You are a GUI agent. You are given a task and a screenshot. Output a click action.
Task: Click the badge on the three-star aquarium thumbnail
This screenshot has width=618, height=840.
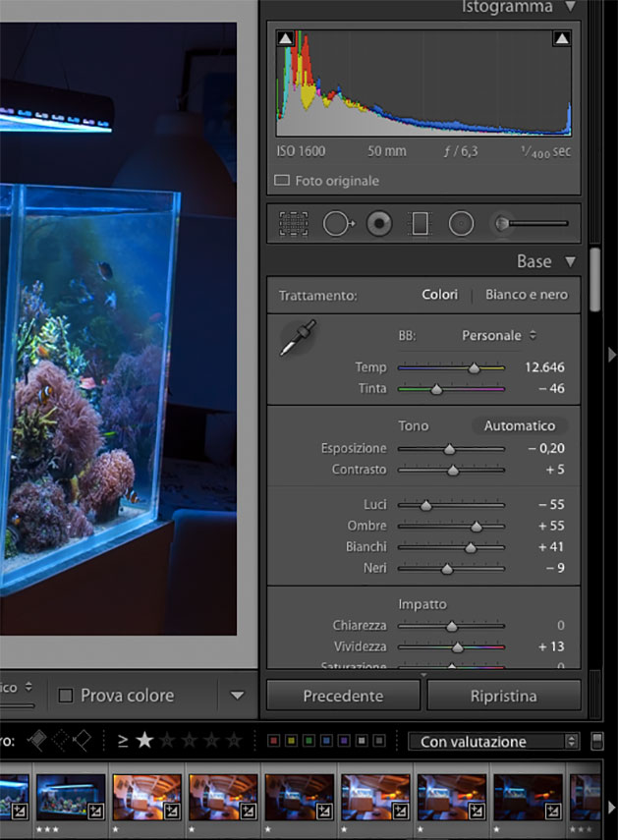96,812
